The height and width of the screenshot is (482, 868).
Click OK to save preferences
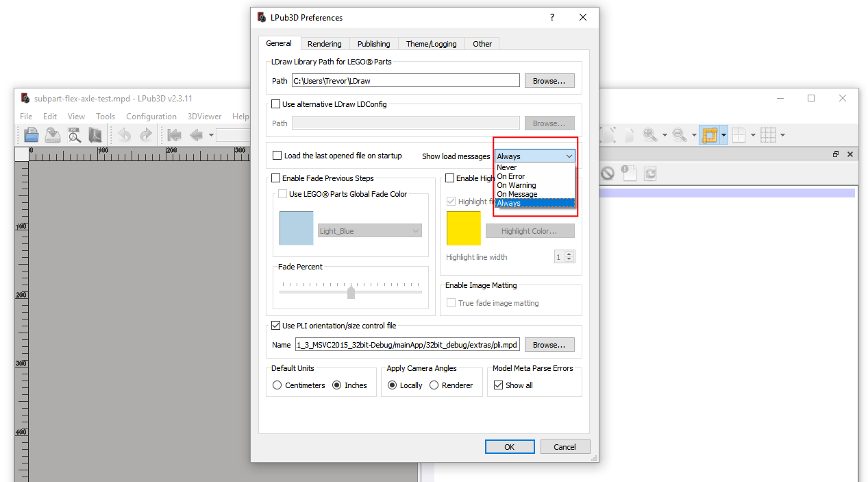click(509, 446)
